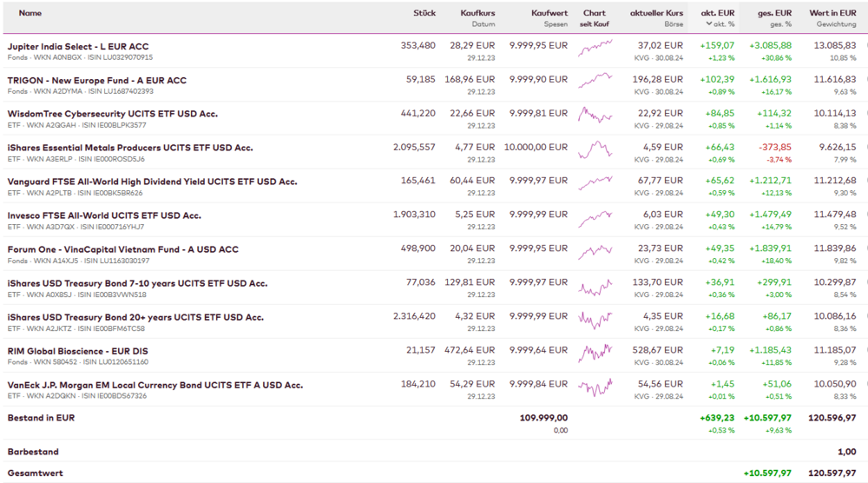
Task: Open the Vanguard High Dividend Yield sparkline
Action: click(595, 184)
